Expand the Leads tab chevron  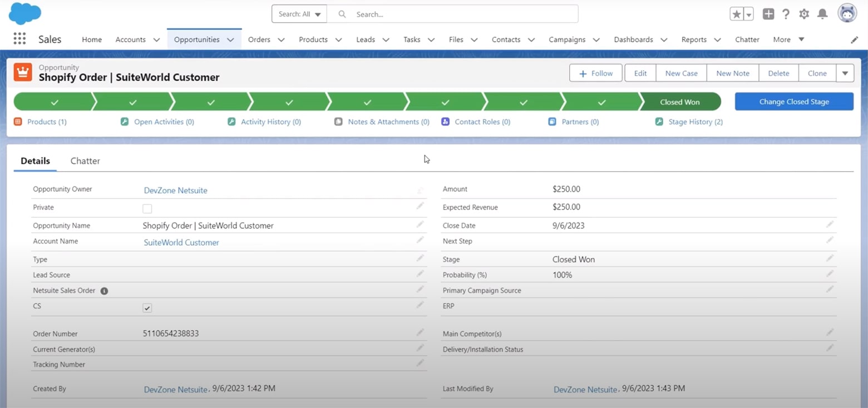point(386,40)
